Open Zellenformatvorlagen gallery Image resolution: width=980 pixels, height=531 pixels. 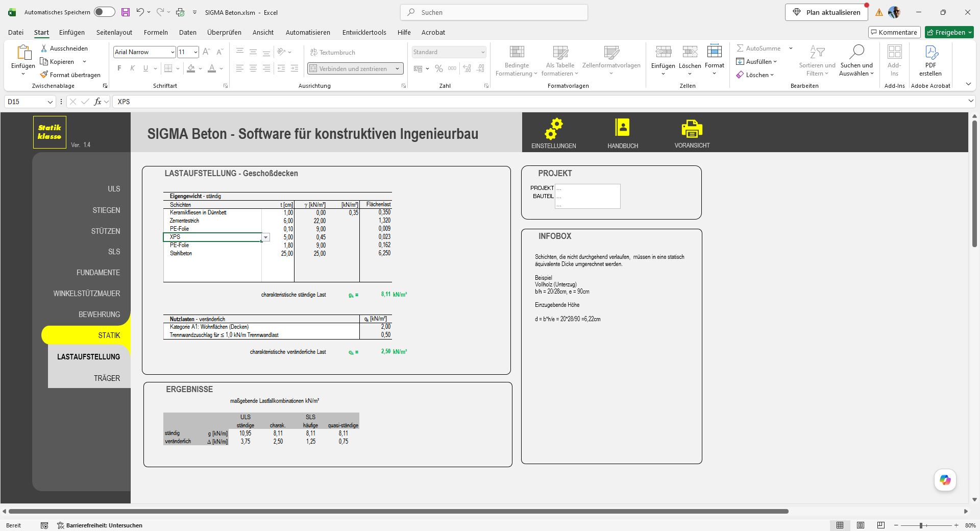(611, 61)
